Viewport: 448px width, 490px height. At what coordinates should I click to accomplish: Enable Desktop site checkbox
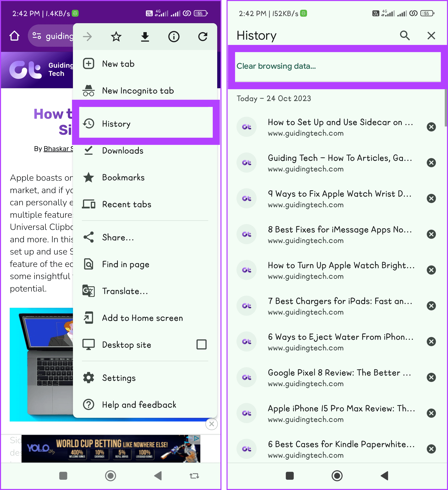tap(202, 344)
